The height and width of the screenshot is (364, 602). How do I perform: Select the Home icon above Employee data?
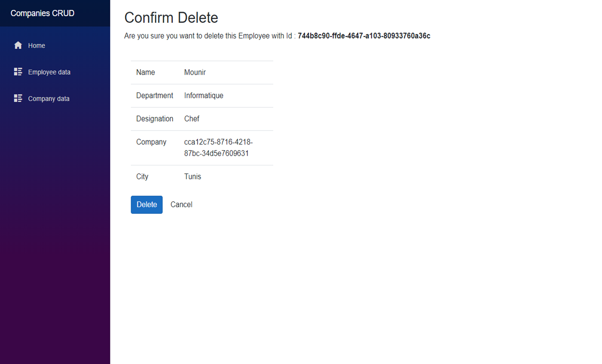18,45
